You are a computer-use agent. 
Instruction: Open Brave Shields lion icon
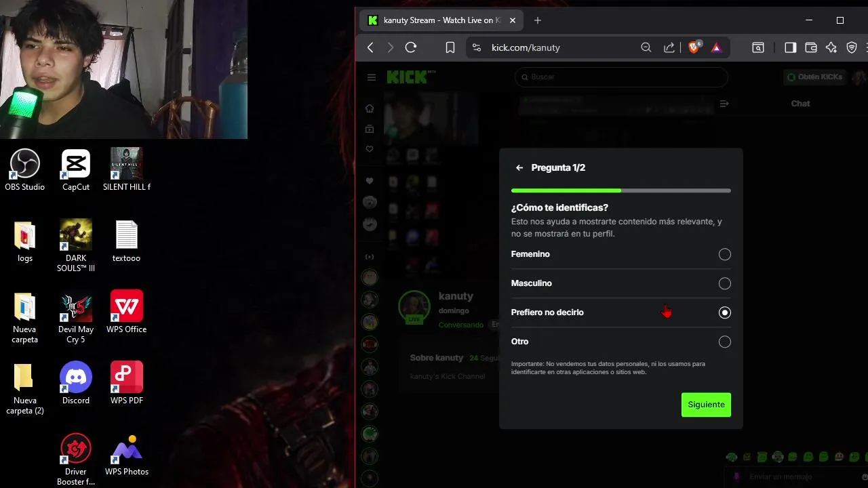[694, 47]
